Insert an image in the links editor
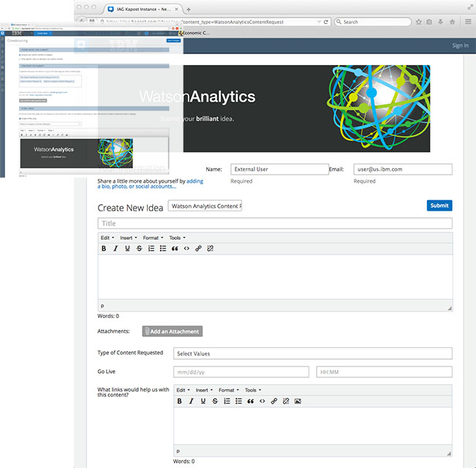The width and height of the screenshot is (476, 468). pos(298,401)
